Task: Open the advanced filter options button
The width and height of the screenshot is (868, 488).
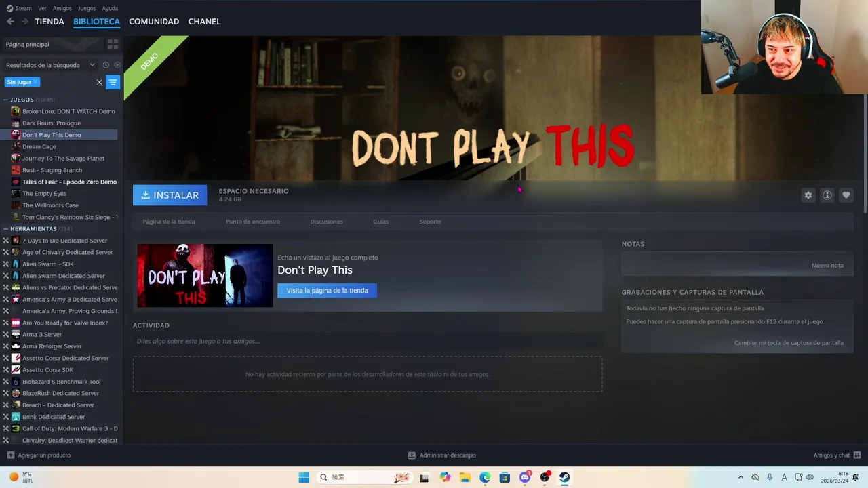Action: click(x=113, y=82)
